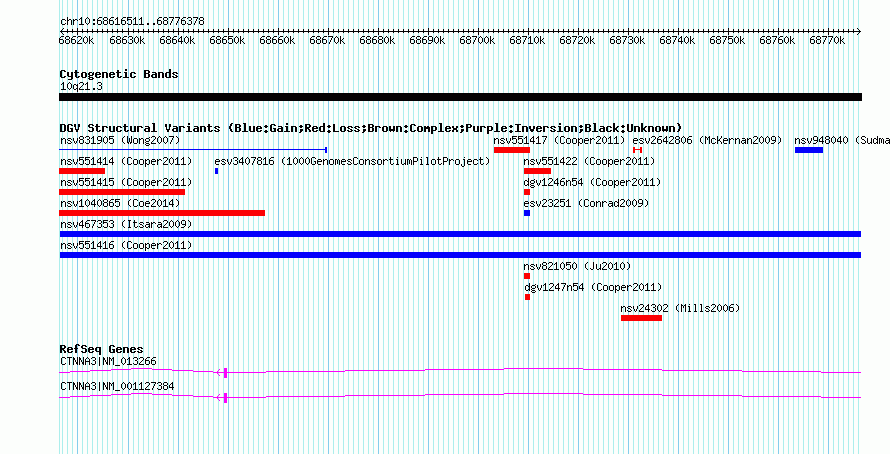Click the nsv831905 (Wong2007) variant label
Screen dimensions: 890x454
pyautogui.click(x=120, y=140)
